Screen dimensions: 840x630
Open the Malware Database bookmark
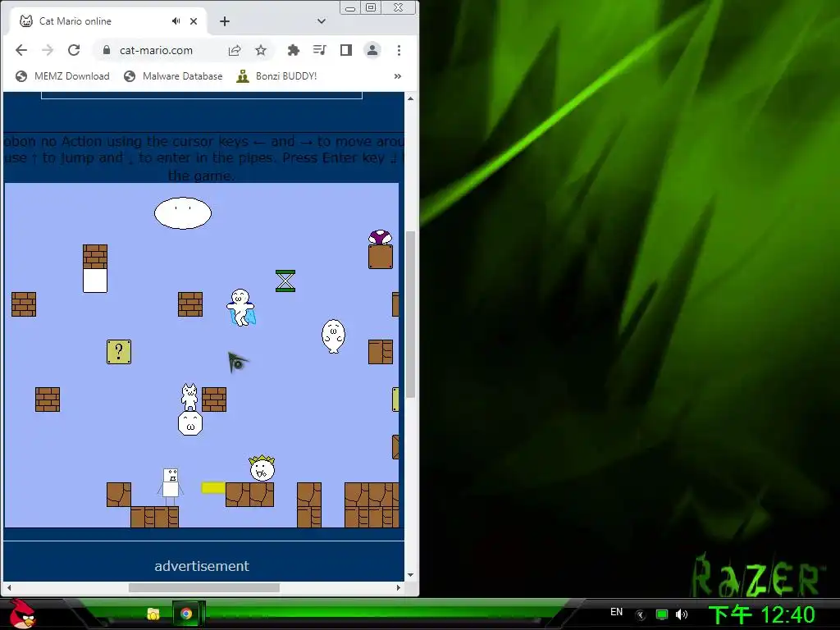click(173, 76)
